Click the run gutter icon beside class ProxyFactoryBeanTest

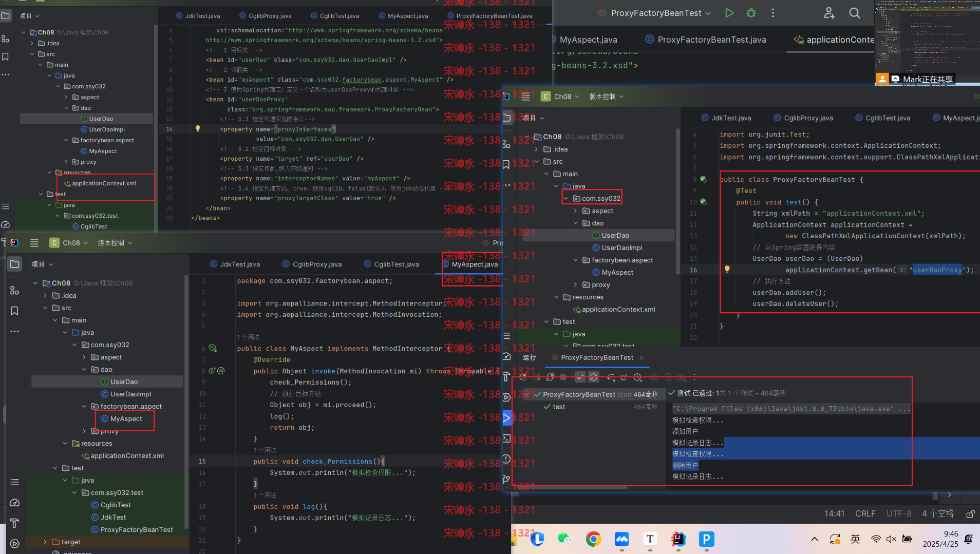703,179
